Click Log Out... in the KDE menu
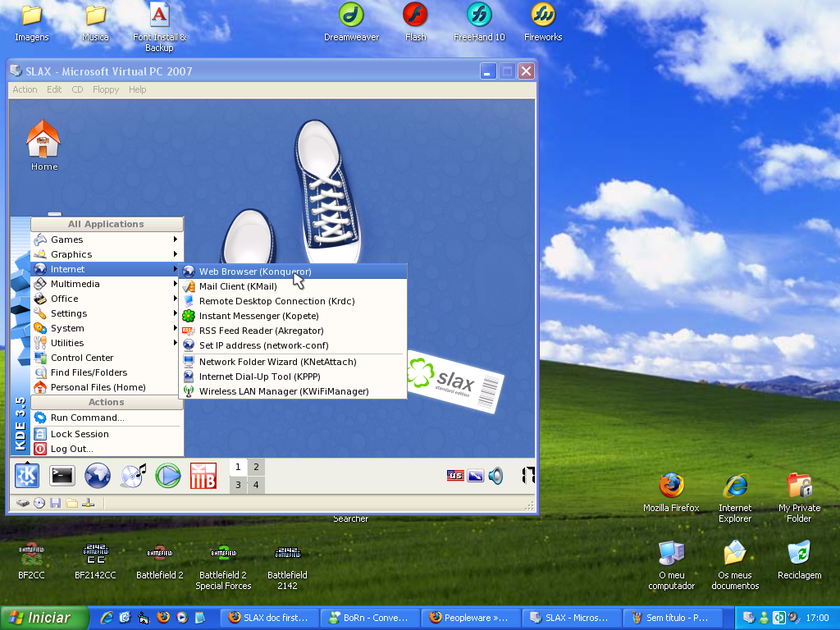Viewport: 840px width, 630px height. [72, 449]
